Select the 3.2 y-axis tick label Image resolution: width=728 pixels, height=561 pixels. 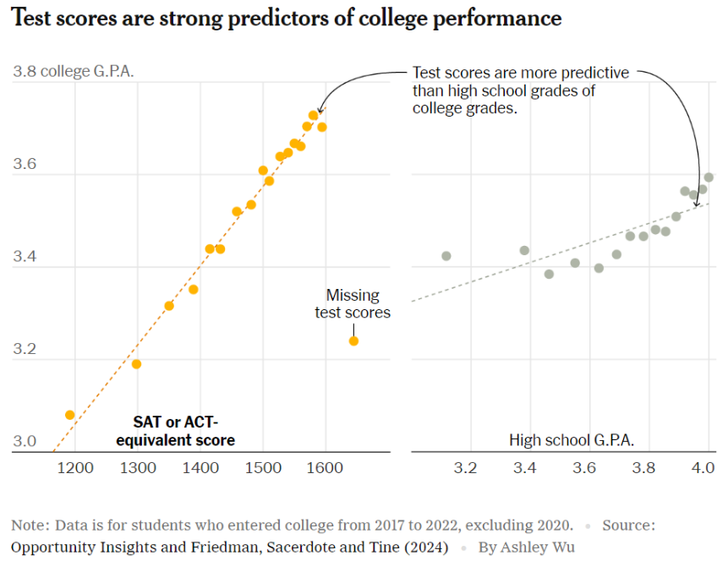click(x=25, y=348)
